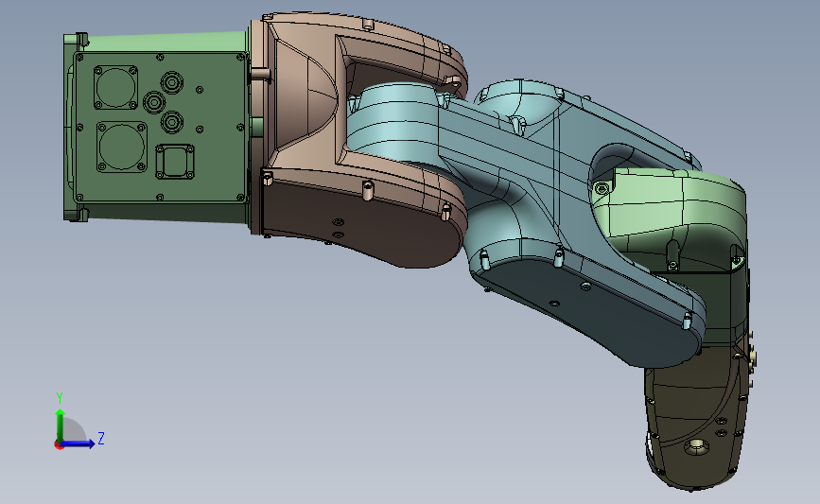Select the middle small circular port on base panel

point(154,102)
